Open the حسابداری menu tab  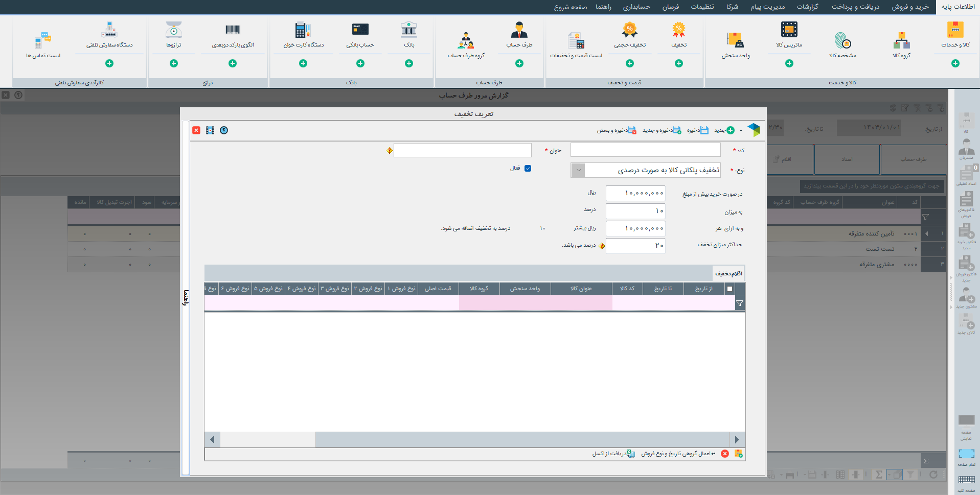pos(636,7)
